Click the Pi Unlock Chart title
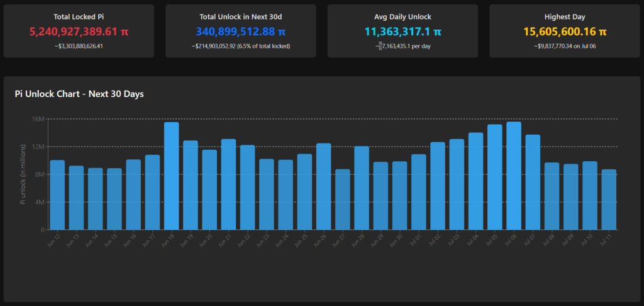The height and width of the screenshot is (306, 644). [79, 94]
